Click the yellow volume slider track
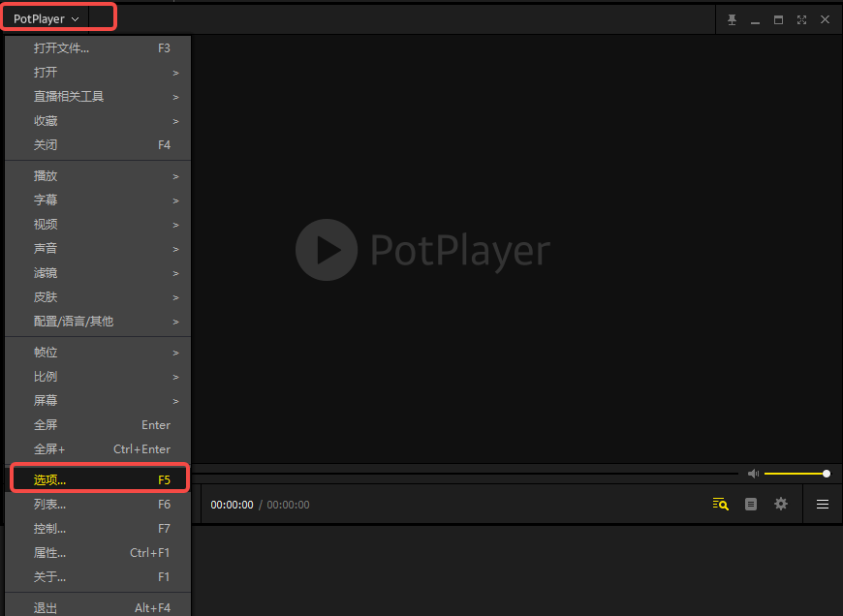The width and height of the screenshot is (843, 616). (x=795, y=474)
